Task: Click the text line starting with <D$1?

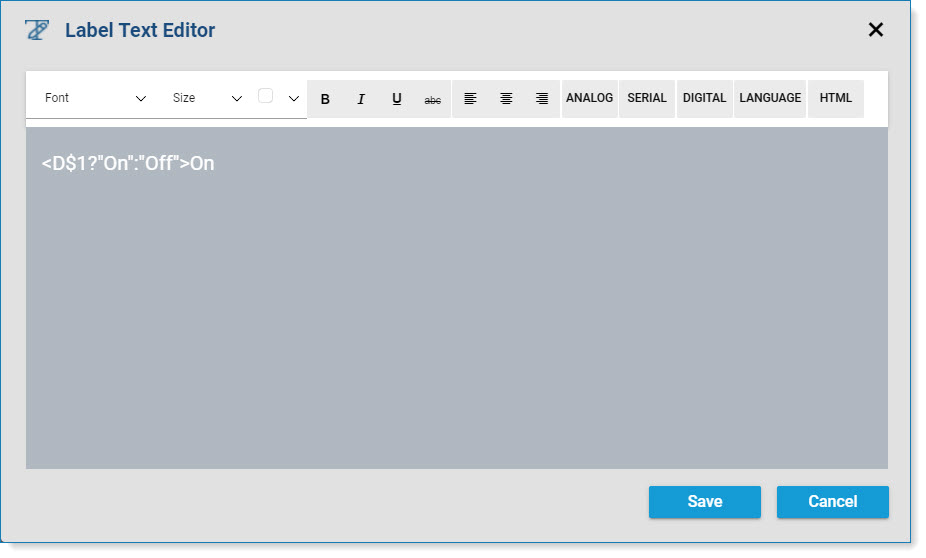Action: coord(128,163)
